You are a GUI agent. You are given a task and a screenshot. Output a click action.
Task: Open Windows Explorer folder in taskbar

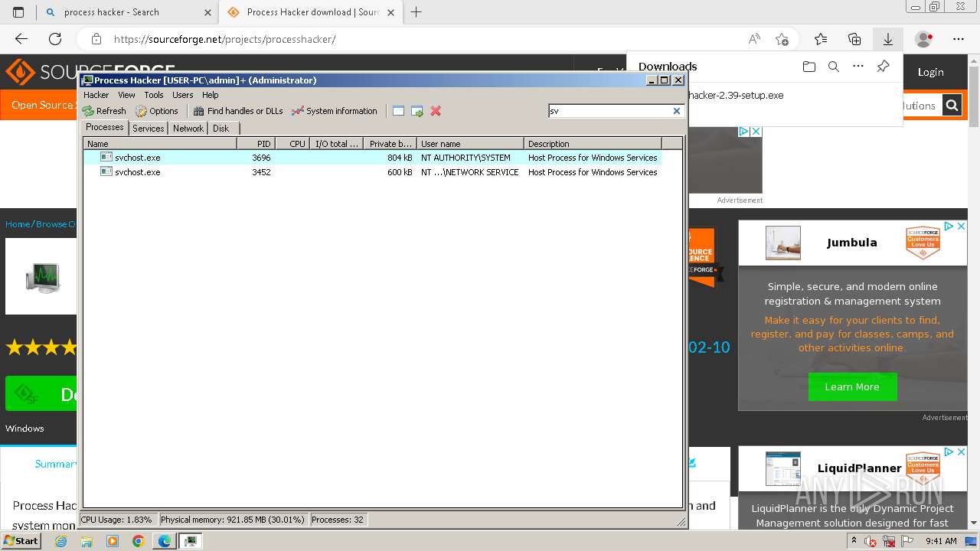pos(87,541)
